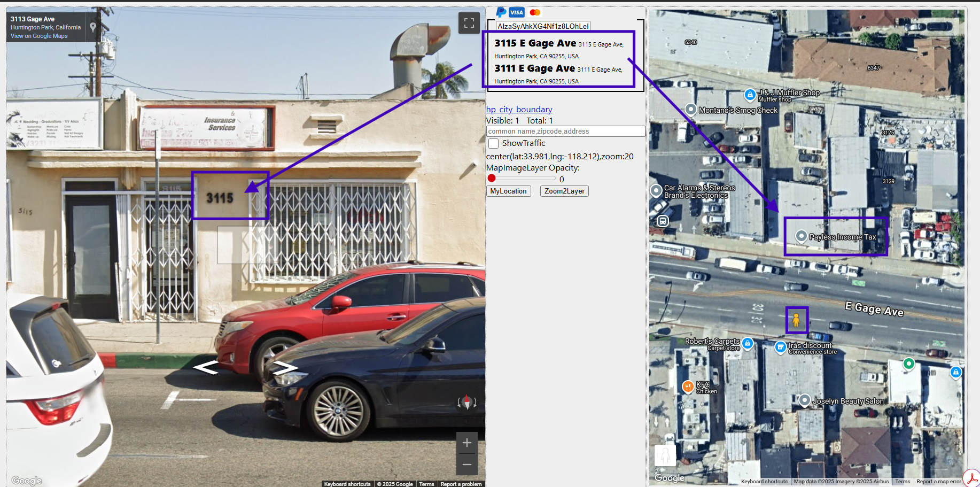Open hp_city_boundary link
Viewport: 980px width, 487px height.
(x=519, y=110)
